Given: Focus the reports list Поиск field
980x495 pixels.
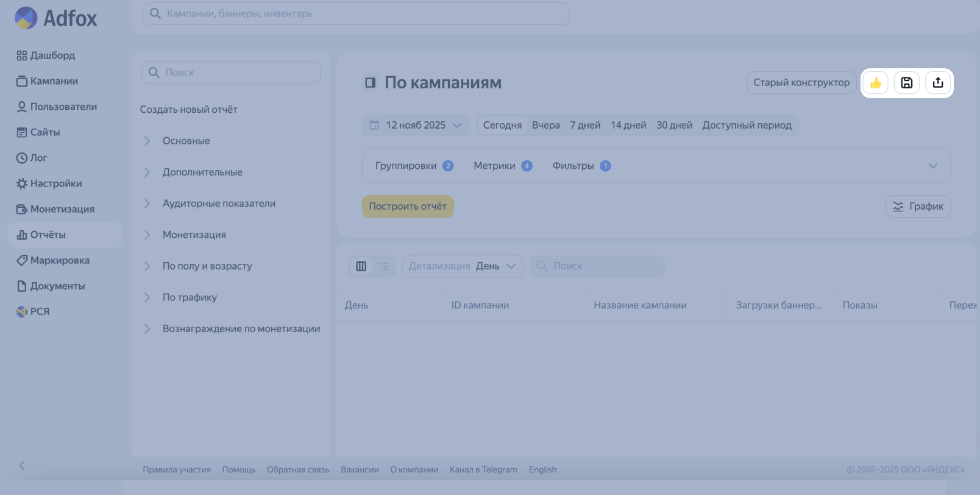Looking at the screenshot, I should click(231, 73).
